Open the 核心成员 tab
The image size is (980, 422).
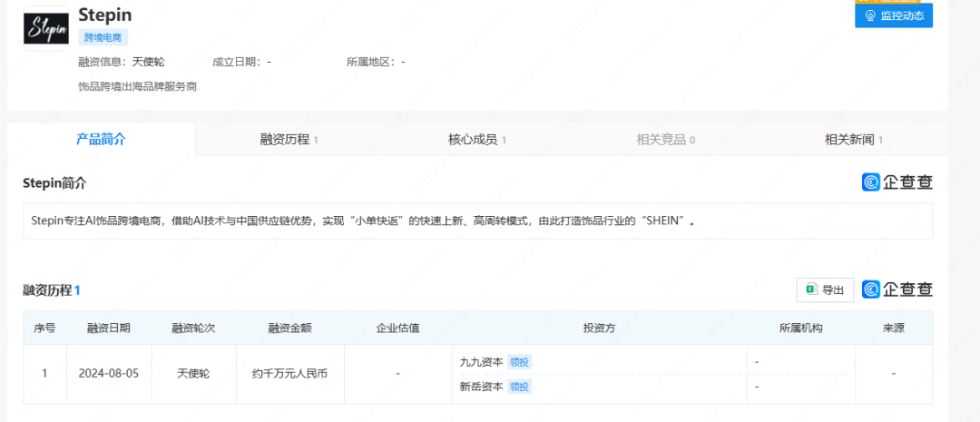click(x=477, y=140)
